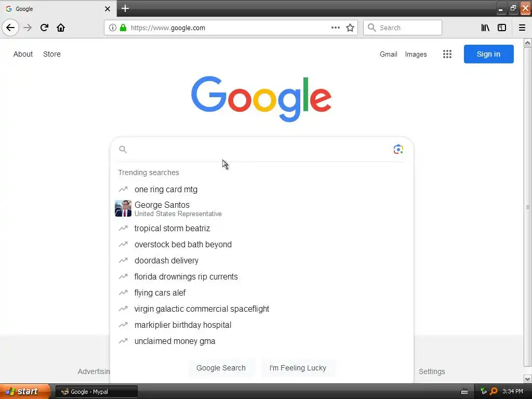
Task: Click the Google Search button
Action: point(221,368)
